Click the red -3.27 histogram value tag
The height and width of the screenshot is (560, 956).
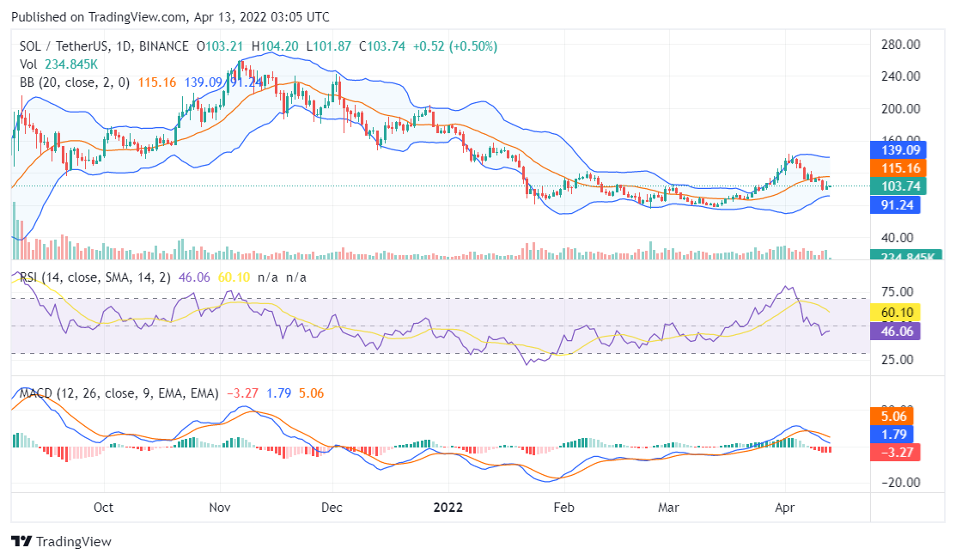tap(896, 452)
